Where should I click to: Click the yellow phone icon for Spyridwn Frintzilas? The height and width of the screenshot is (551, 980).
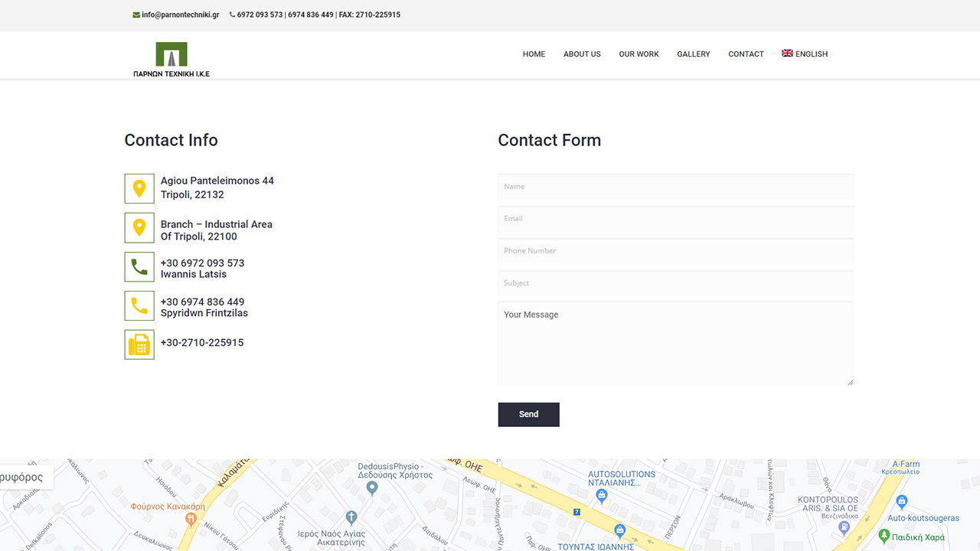(139, 306)
